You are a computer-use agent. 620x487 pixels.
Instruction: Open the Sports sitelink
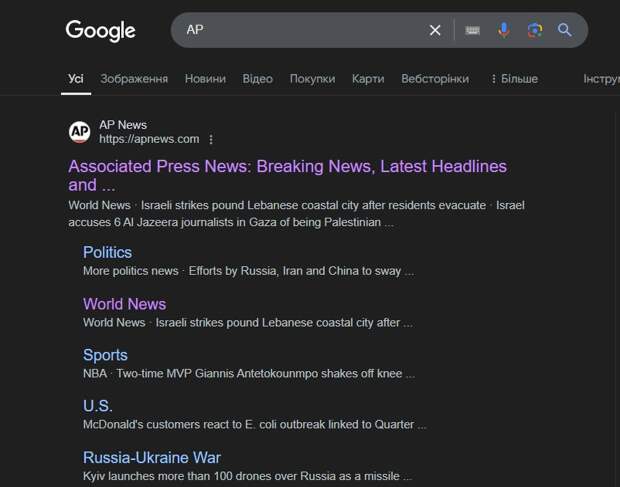pyautogui.click(x=105, y=355)
